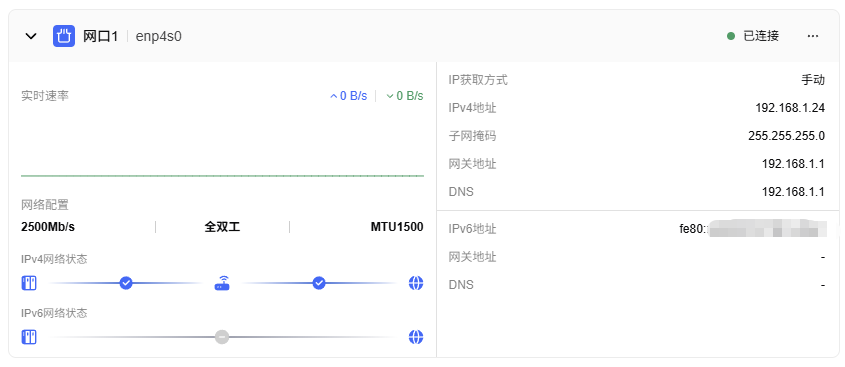Select the IPv4 address 192.168.1.24

click(x=790, y=108)
